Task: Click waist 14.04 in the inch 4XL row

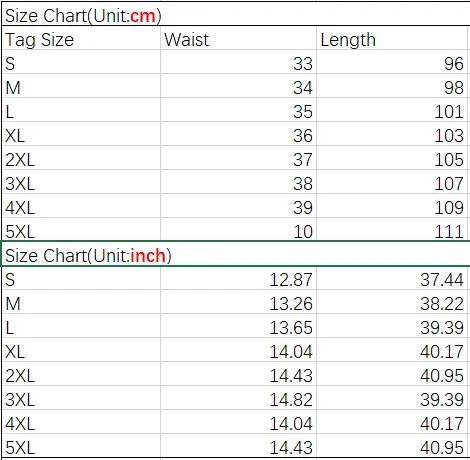Action: coord(238,422)
